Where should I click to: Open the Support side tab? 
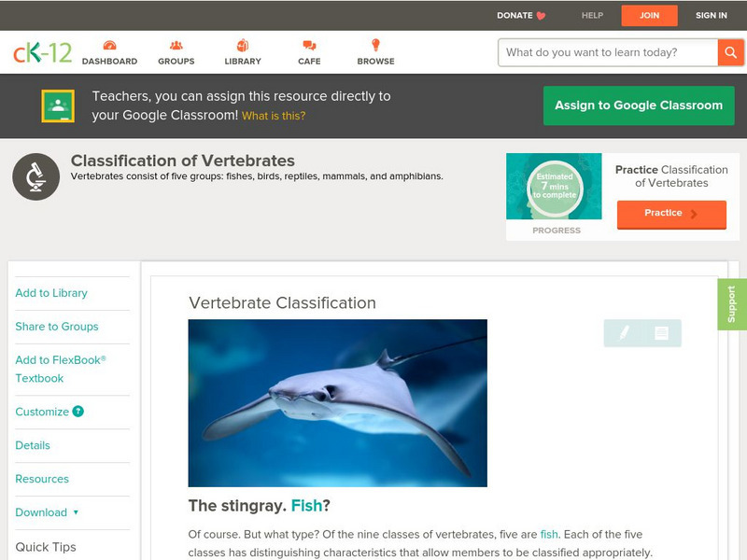tap(732, 304)
